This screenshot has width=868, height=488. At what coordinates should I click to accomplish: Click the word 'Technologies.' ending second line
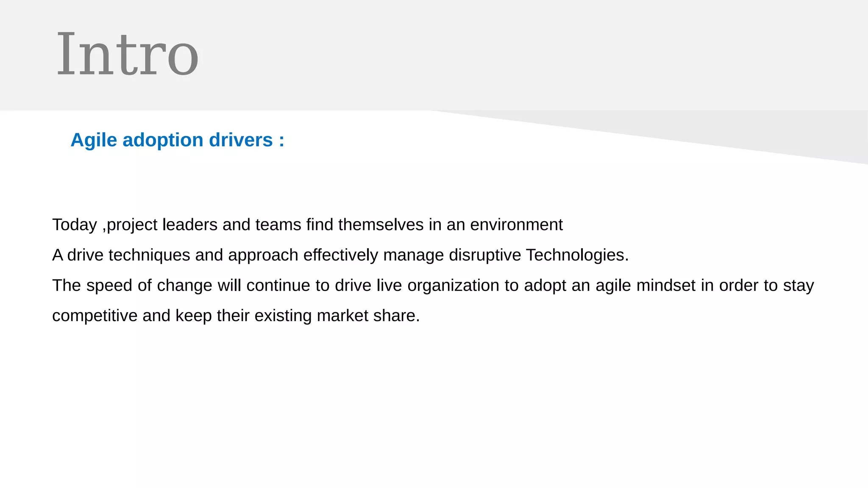pyautogui.click(x=577, y=255)
